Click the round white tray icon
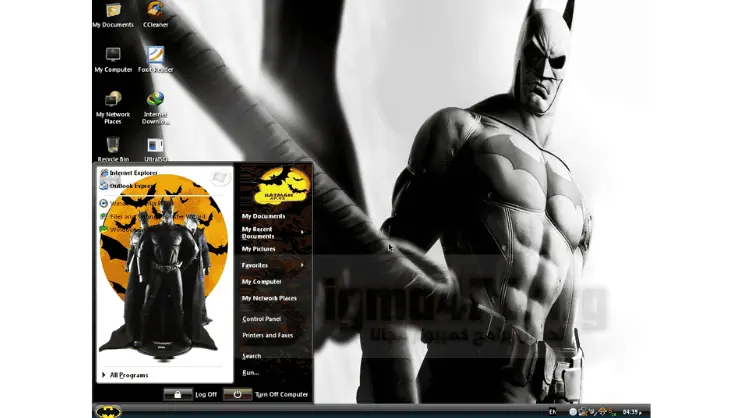The image size is (743, 418). click(x=573, y=412)
